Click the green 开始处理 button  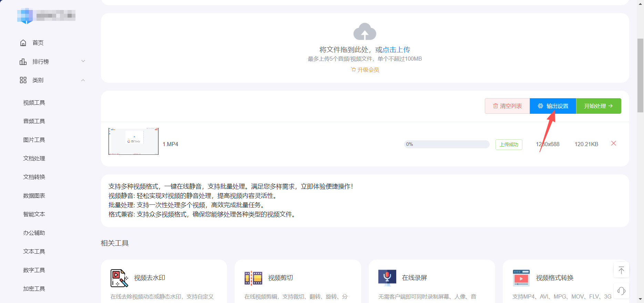click(x=599, y=106)
